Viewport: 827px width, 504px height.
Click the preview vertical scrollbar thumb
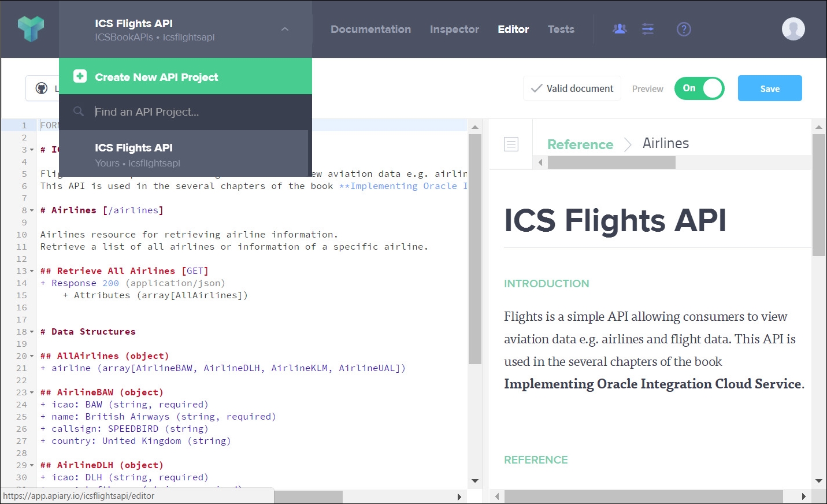(819, 195)
